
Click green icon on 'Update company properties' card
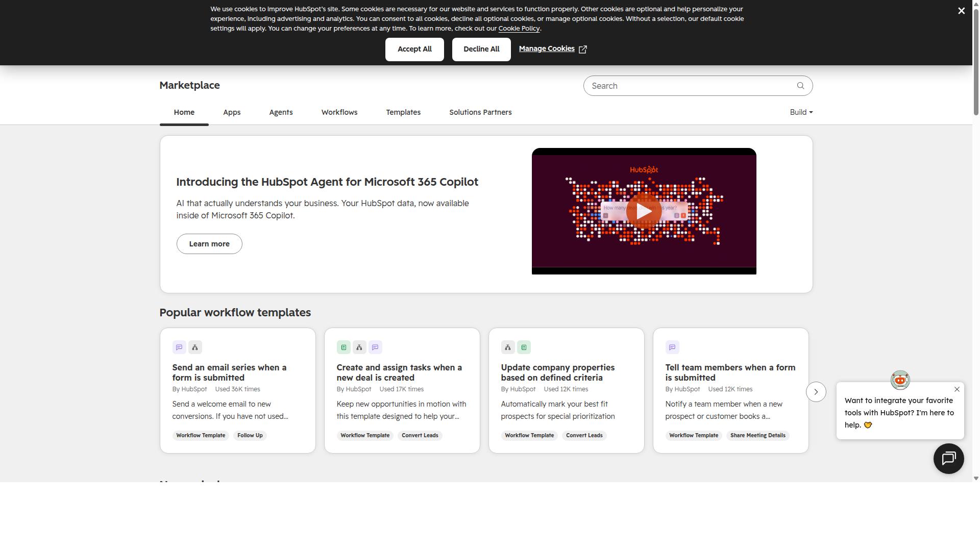(524, 347)
